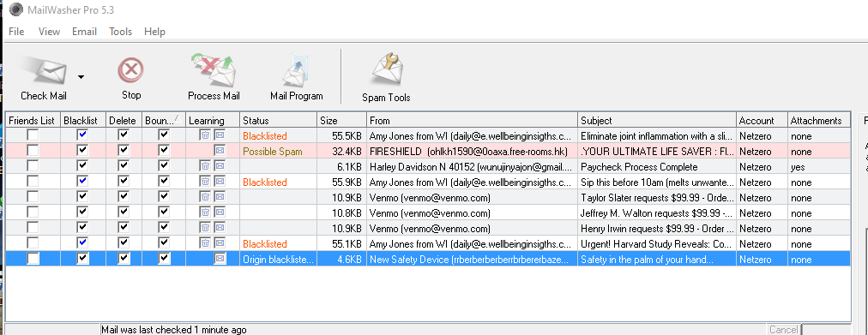This screenshot has height=335, width=868.
Task: Sort emails by the Size column header
Action: pos(342,121)
